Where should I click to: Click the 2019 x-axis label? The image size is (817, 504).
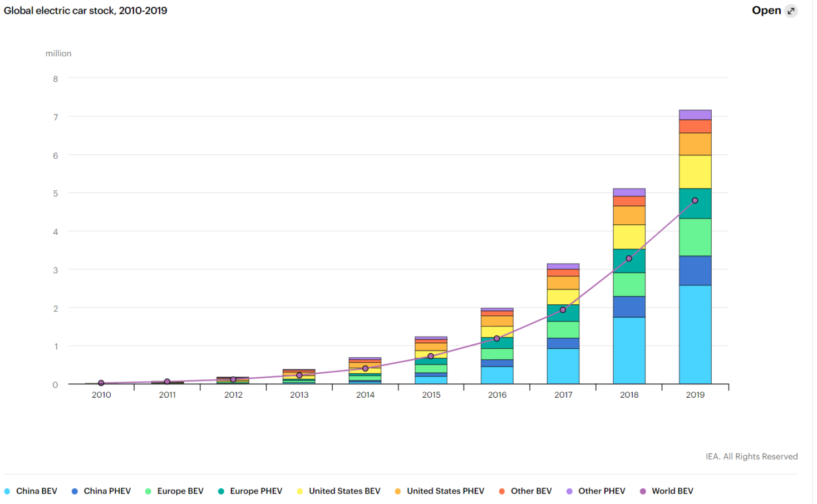point(695,394)
